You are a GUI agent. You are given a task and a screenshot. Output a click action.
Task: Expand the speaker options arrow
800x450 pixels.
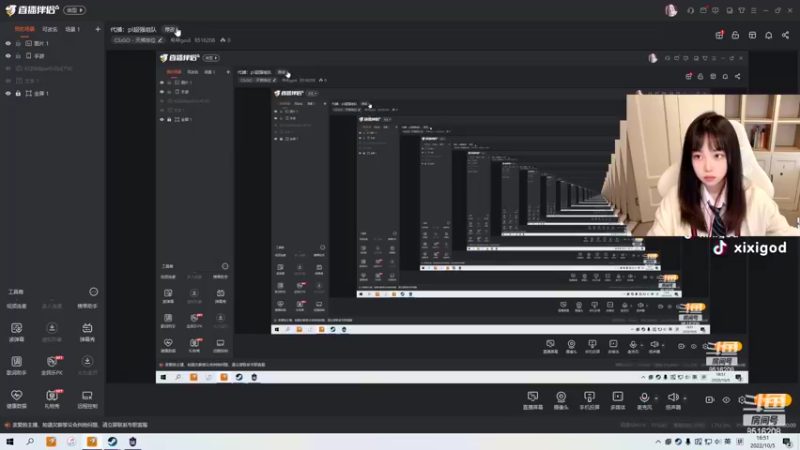[x=685, y=398]
